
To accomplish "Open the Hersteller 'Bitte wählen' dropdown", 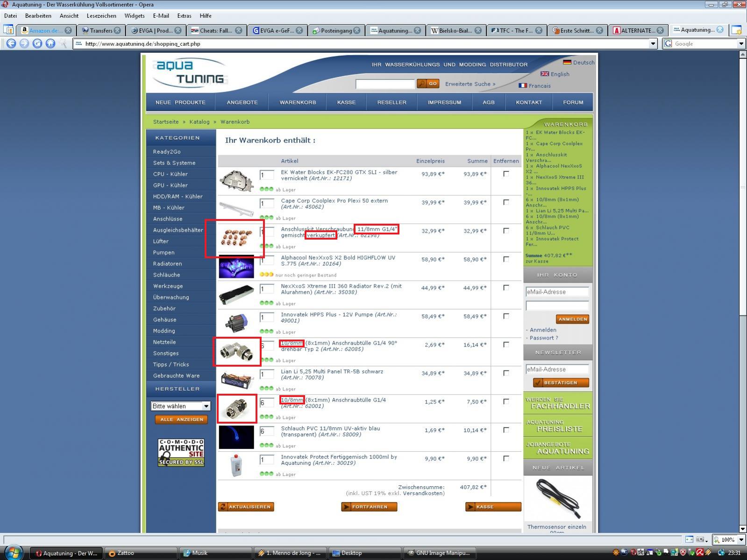I will tap(180, 406).
